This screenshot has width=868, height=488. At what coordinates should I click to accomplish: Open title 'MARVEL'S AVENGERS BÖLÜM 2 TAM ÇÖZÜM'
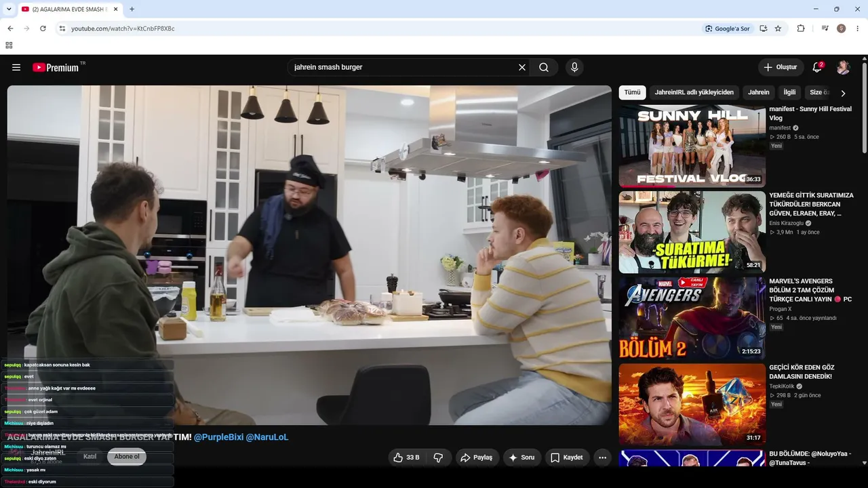pyautogui.click(x=810, y=290)
